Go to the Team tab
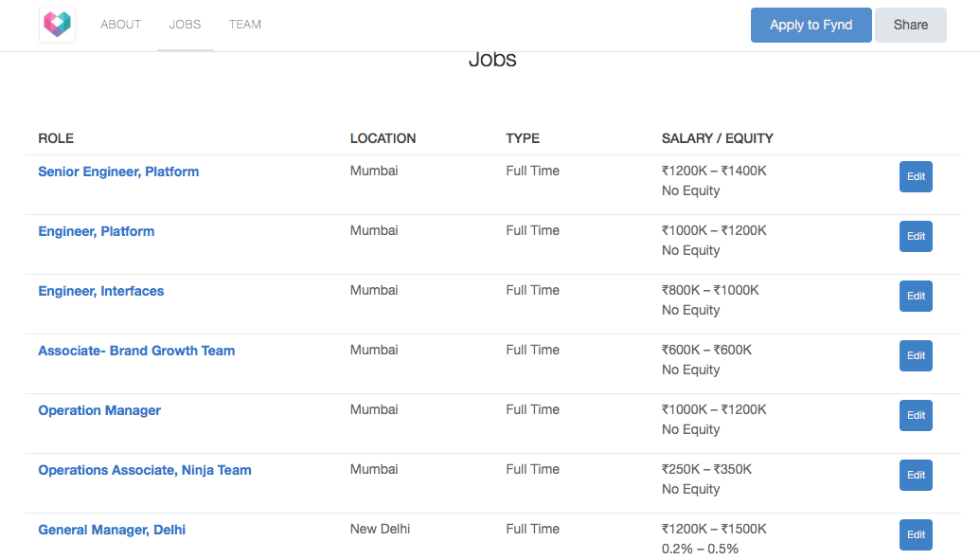 point(244,25)
